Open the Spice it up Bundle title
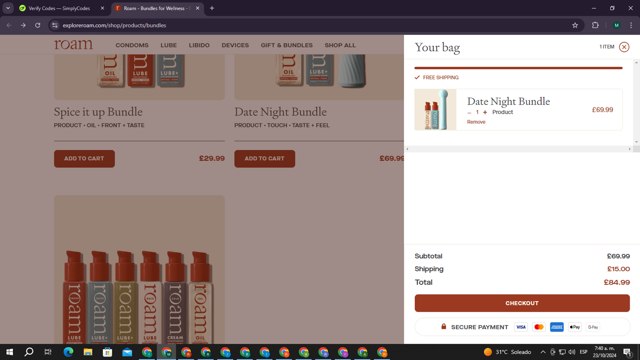Viewport: 640px width, 360px height. point(98,112)
